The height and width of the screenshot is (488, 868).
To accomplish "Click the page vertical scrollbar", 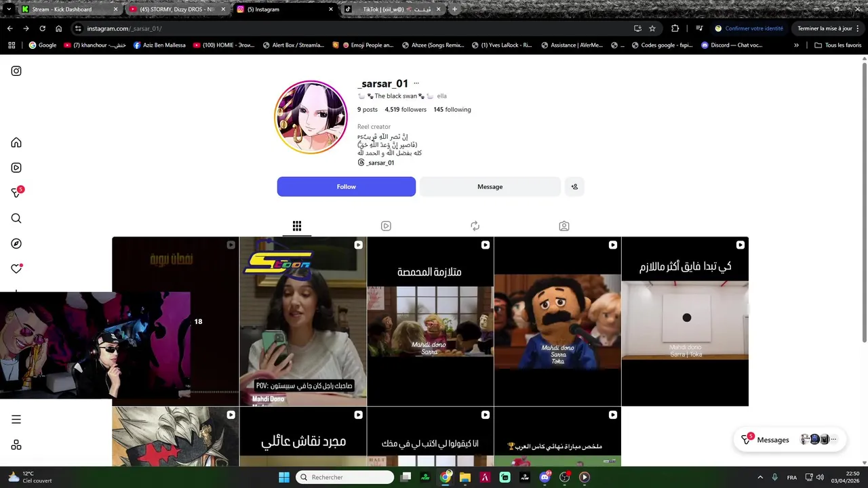I will pyautogui.click(x=865, y=201).
